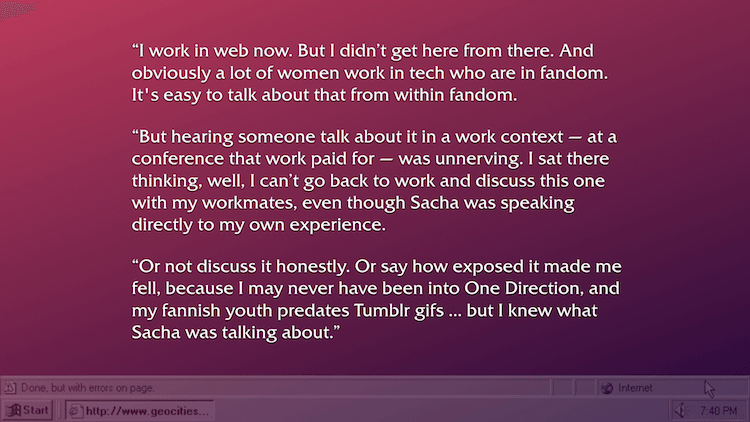Click the yellow error warning icon in status bar
This screenshot has width=750, height=422.
click(9, 387)
